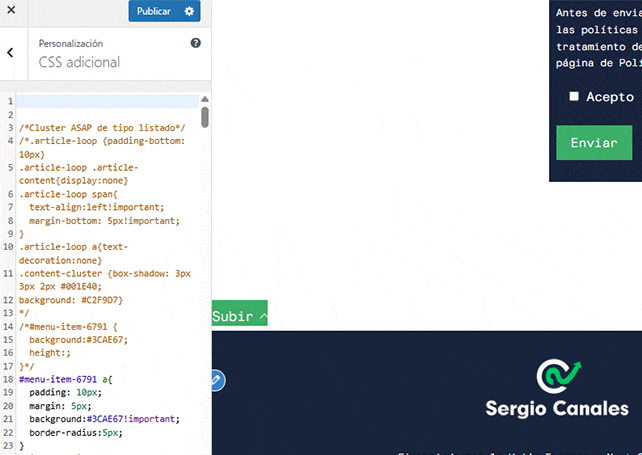This screenshot has height=455, width=642.
Task: Submit the form with Enviar button
Action: pyautogui.click(x=594, y=143)
